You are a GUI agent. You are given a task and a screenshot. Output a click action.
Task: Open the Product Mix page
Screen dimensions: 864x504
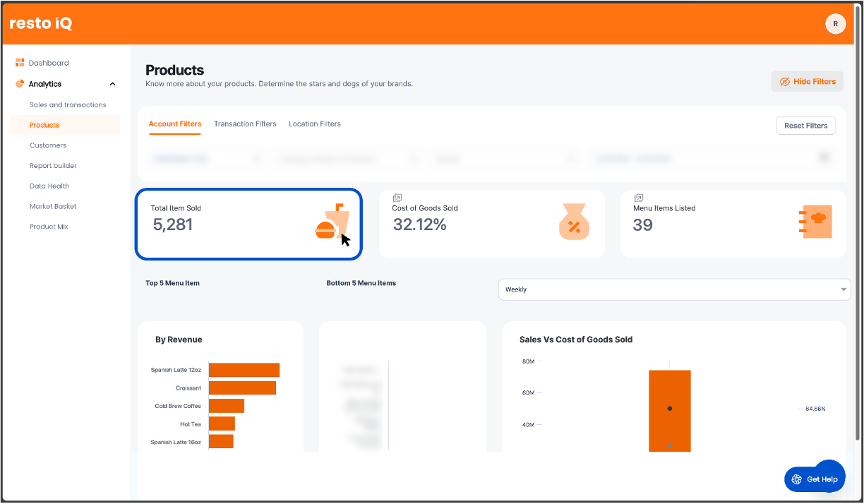tap(49, 227)
